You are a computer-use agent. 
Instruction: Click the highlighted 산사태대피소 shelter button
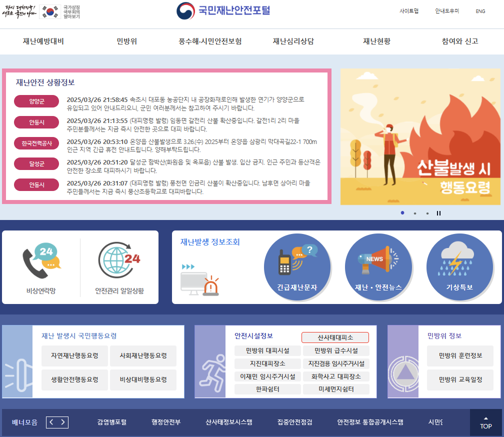(335, 337)
